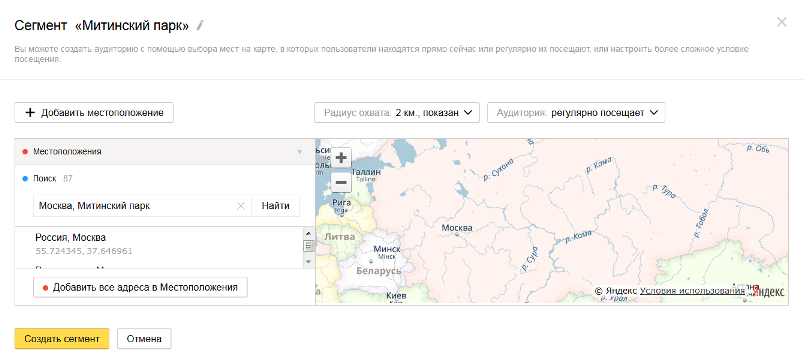Click Создать сегмент button

pos(61,338)
